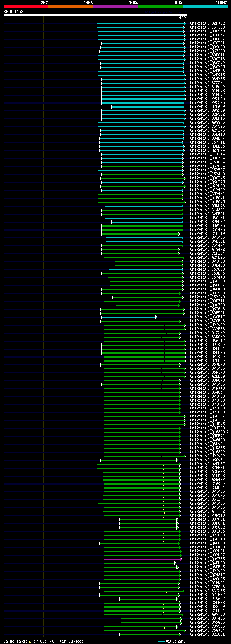This screenshot has width=231, height=644.
Task: Select the query label BP059458
Action: pyautogui.click(x=14, y=12)
